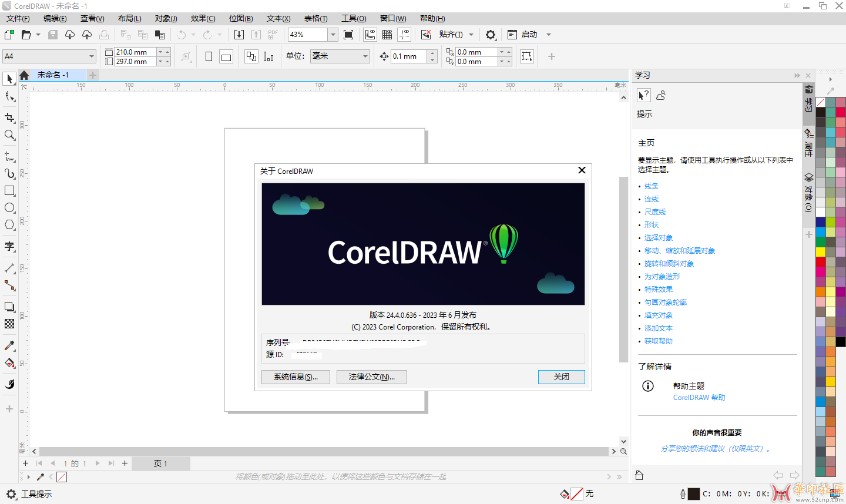
Task: Pick the No Color swatch in palette
Action: [821, 102]
